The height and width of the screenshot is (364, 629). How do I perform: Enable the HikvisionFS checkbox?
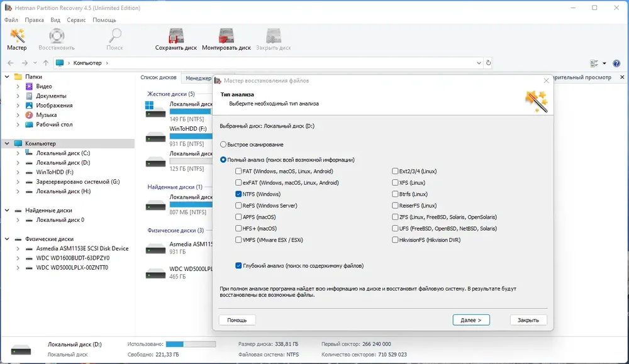tap(395, 240)
